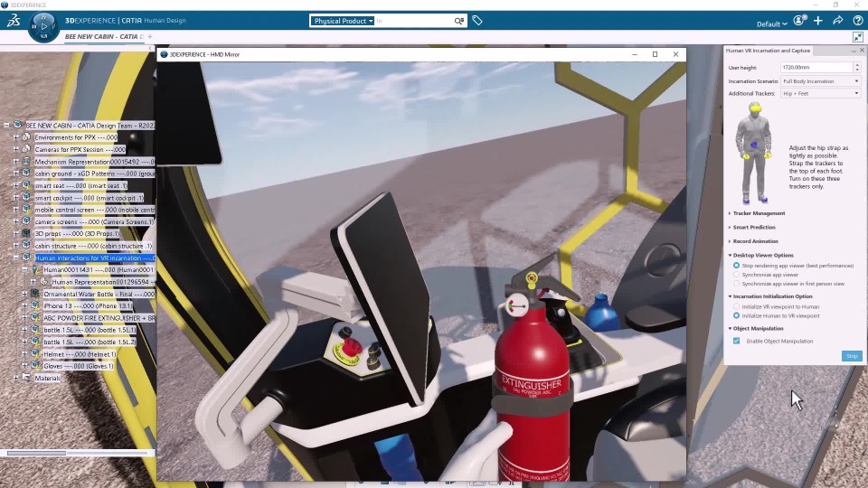868x488 pixels.
Task: Switch to BEE NEW CABIN - CATIA tab
Action: (x=104, y=36)
